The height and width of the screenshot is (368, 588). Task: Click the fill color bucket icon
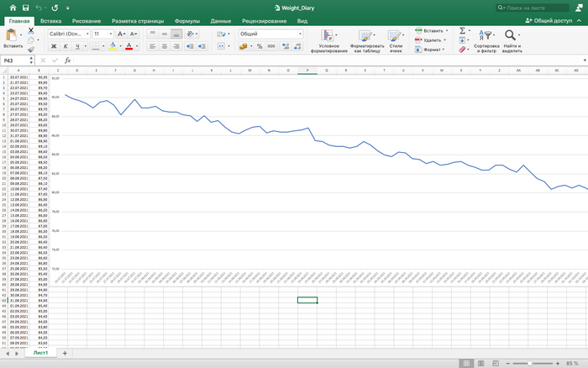click(x=113, y=46)
